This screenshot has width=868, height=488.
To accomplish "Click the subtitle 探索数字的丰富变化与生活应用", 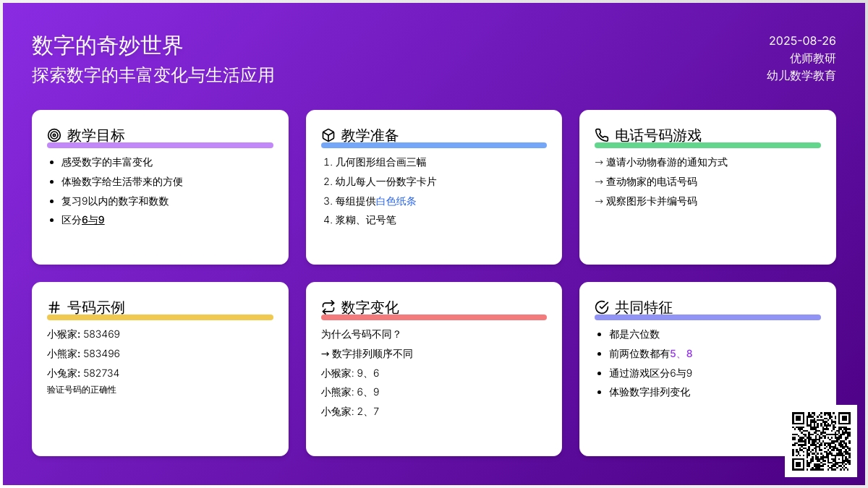I will tap(153, 75).
